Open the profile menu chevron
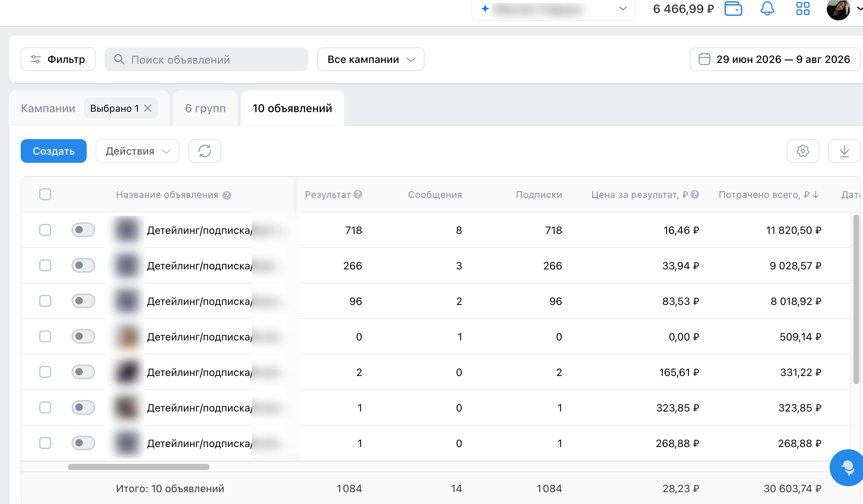The image size is (863, 504). pos(859,9)
